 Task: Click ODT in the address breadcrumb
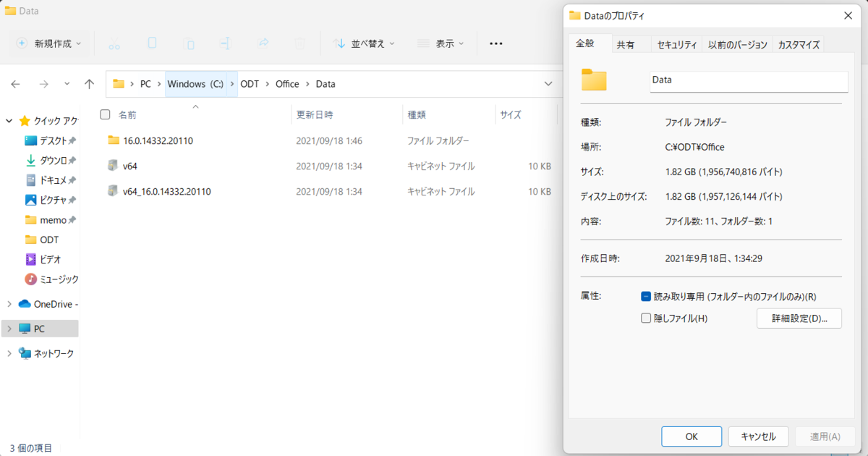[250, 84]
